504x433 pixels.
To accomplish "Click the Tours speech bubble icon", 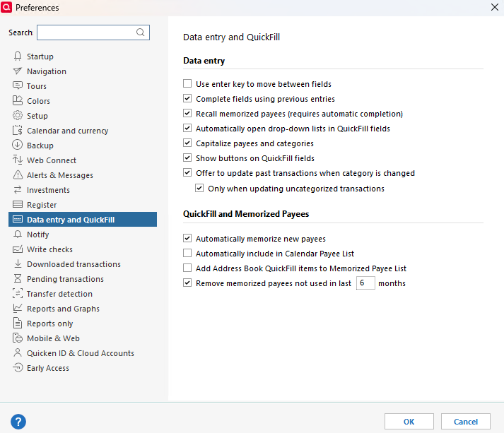I will tap(18, 85).
